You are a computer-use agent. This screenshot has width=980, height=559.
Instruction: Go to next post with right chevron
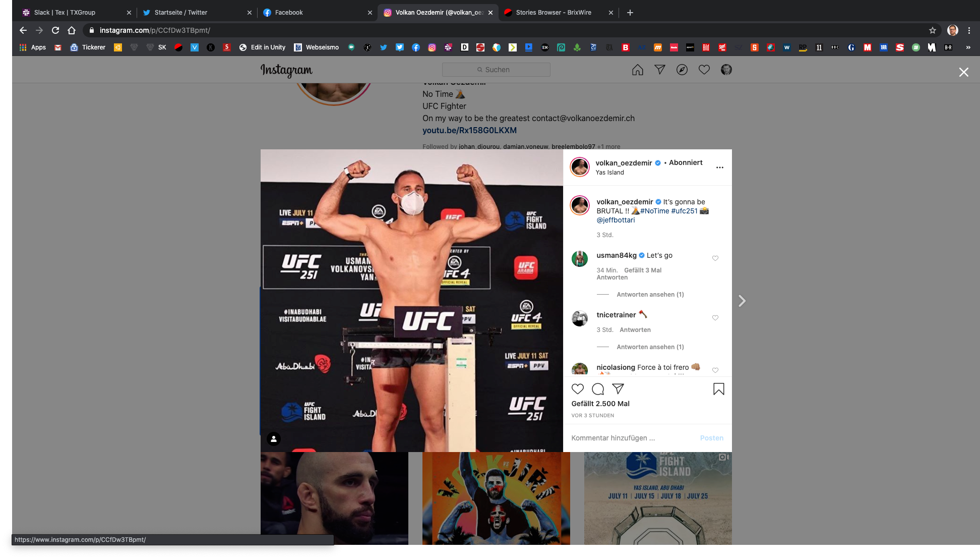742,301
